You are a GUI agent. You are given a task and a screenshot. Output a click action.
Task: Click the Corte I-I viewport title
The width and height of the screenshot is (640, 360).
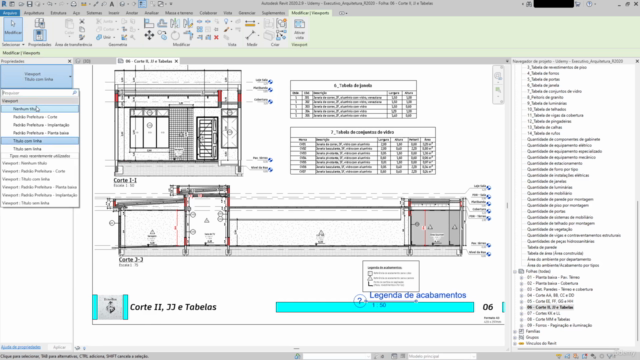[125, 180]
